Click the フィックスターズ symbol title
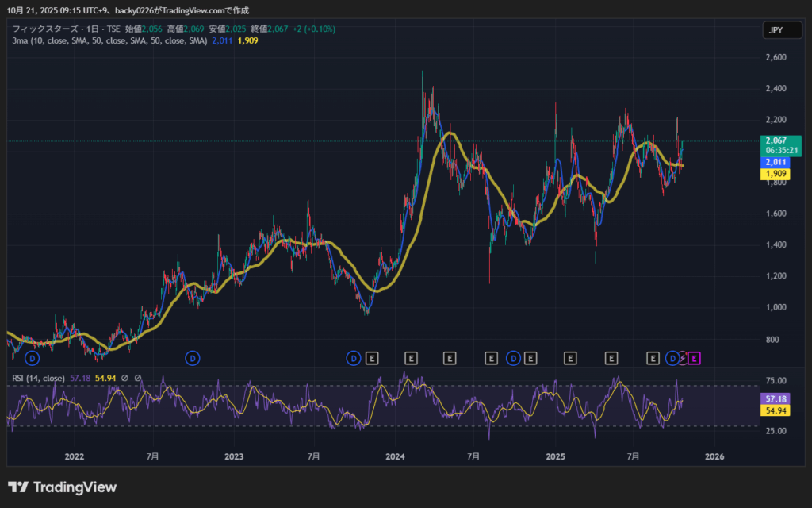812x508 pixels. [x=47, y=29]
